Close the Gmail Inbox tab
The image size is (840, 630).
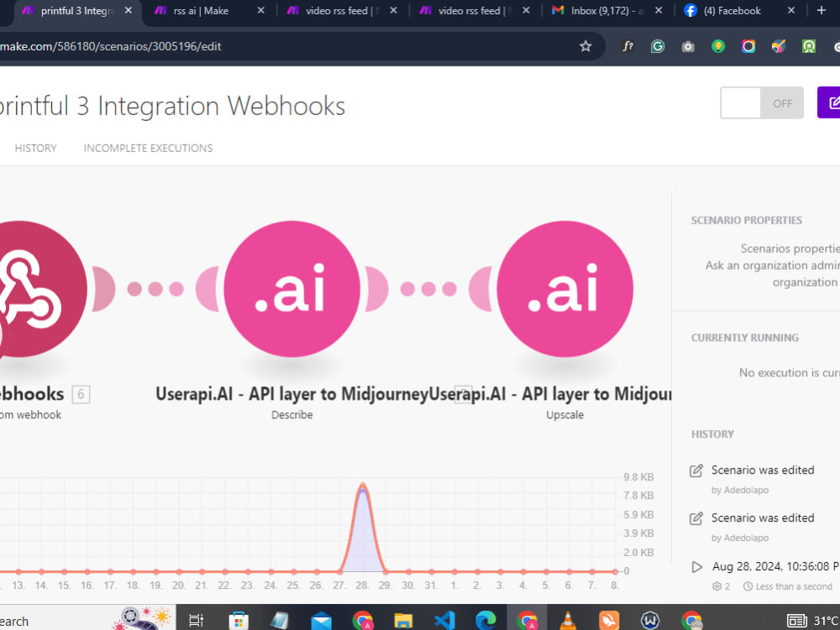click(659, 10)
